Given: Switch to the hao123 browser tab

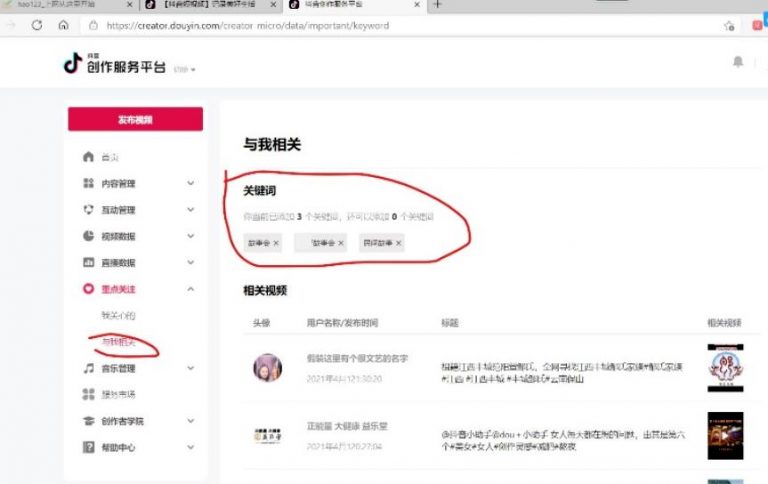Looking at the screenshot, I should [62, 5].
